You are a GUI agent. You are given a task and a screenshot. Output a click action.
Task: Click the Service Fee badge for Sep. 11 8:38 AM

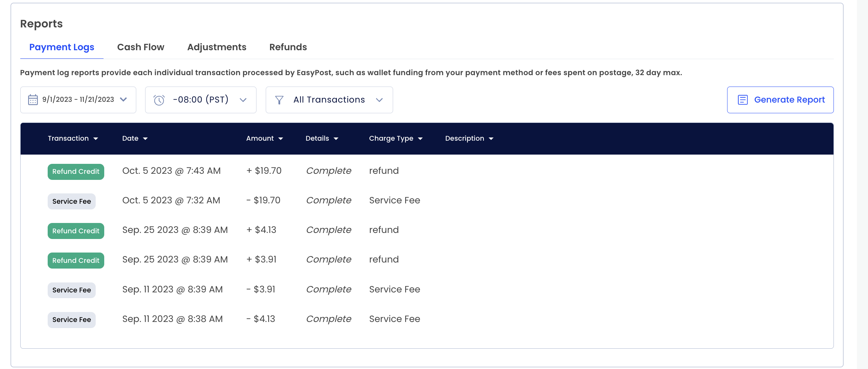[x=72, y=320]
